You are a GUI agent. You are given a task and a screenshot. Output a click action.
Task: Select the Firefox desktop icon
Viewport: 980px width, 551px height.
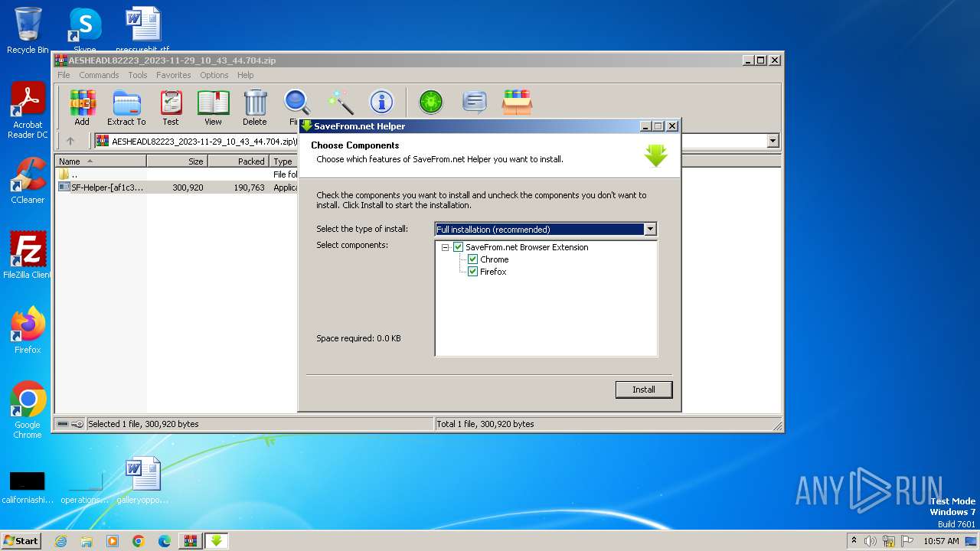(28, 330)
